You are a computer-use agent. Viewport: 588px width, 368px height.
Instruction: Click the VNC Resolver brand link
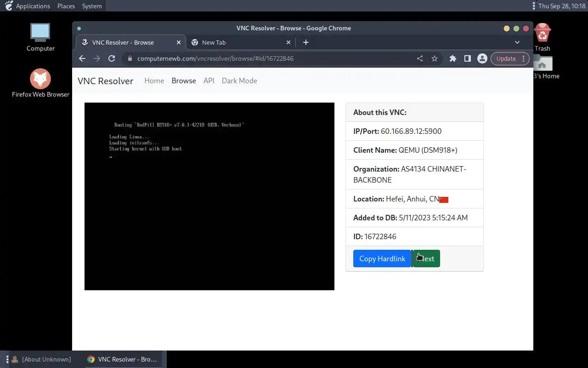105,81
